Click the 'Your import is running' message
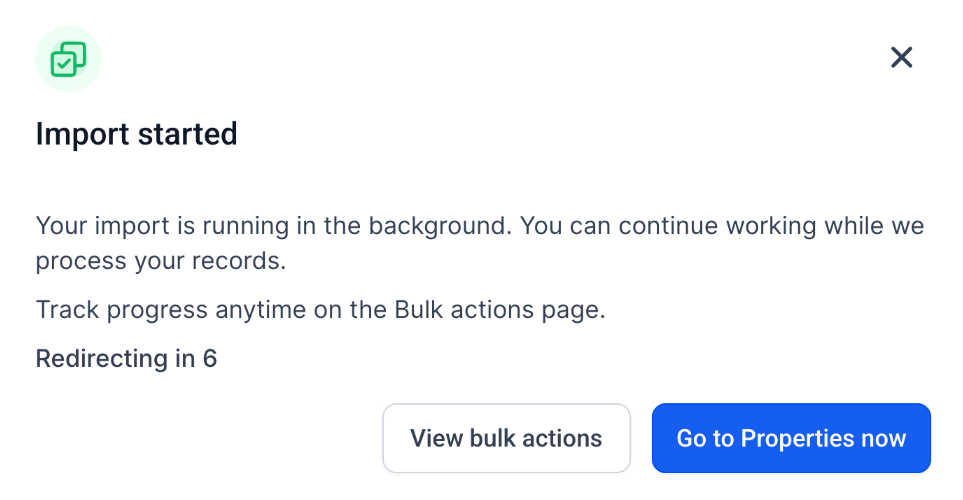The height and width of the screenshot is (500, 963). 273,225
